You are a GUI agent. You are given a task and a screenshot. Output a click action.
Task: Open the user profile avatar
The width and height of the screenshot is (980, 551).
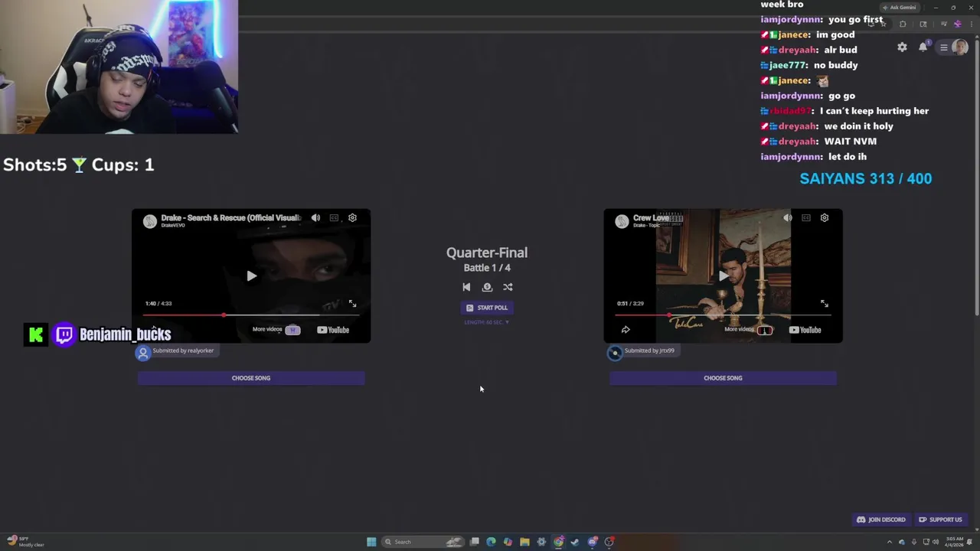960,47
